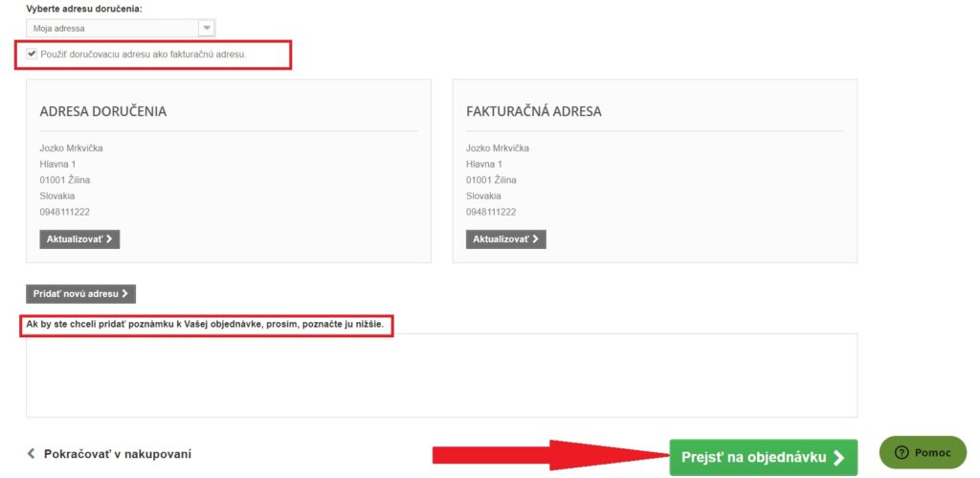The image size is (980, 478).
Task: Open the 'Pomoc' help widget
Action: click(923, 452)
